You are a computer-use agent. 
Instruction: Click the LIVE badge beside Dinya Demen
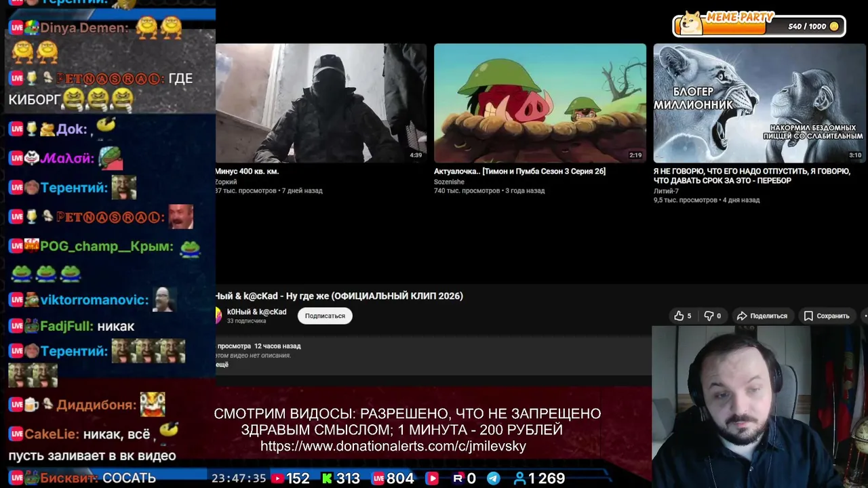click(x=16, y=28)
